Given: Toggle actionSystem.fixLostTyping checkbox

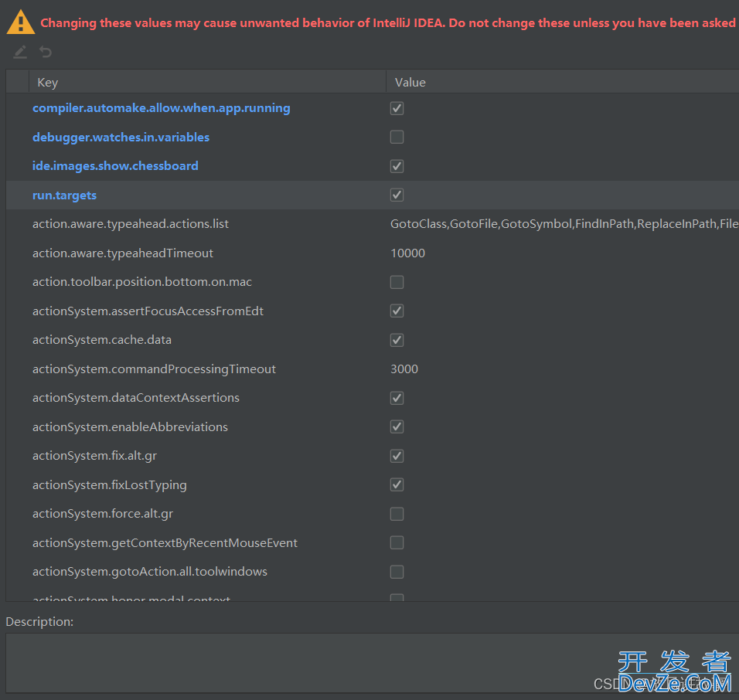Looking at the screenshot, I should [397, 484].
